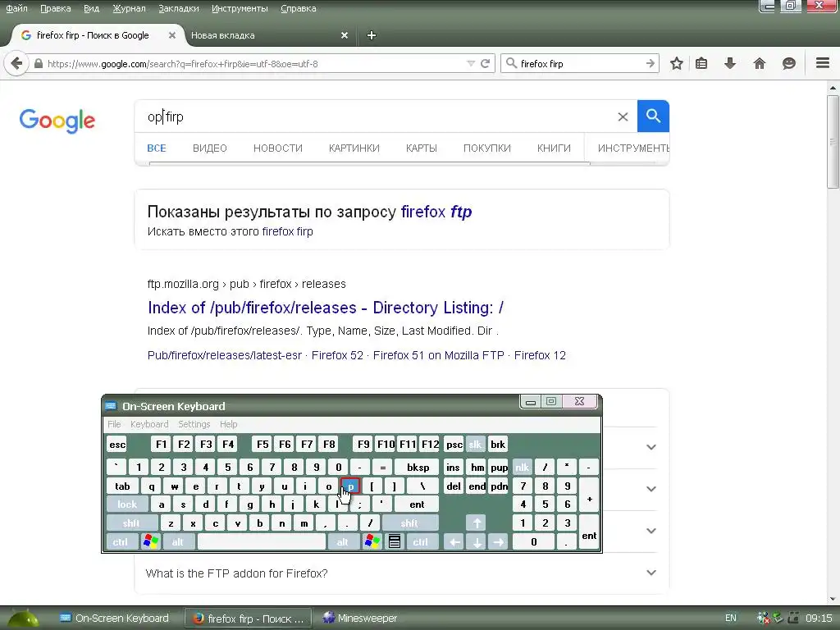Bookmark this page with the star icon
The image size is (840, 630).
pyautogui.click(x=677, y=64)
